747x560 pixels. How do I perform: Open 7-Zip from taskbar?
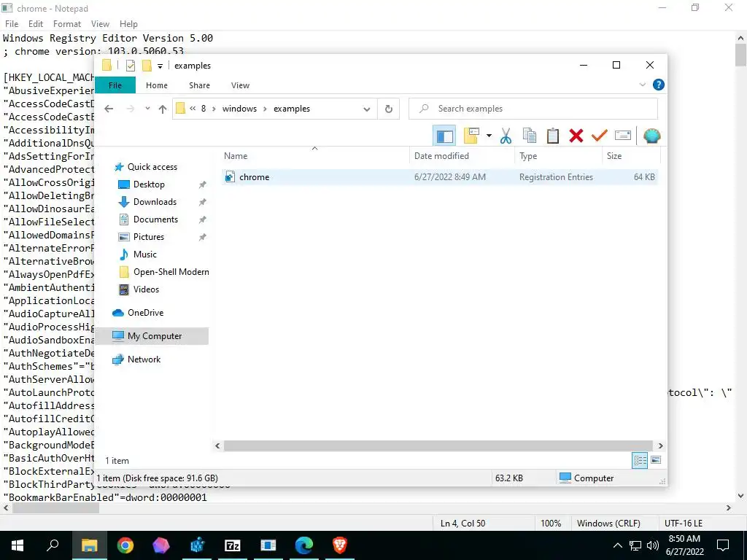click(x=233, y=545)
